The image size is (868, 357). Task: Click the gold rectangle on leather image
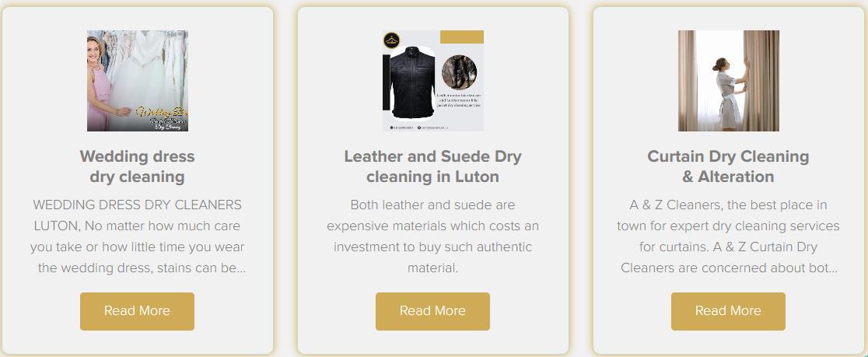tap(462, 37)
